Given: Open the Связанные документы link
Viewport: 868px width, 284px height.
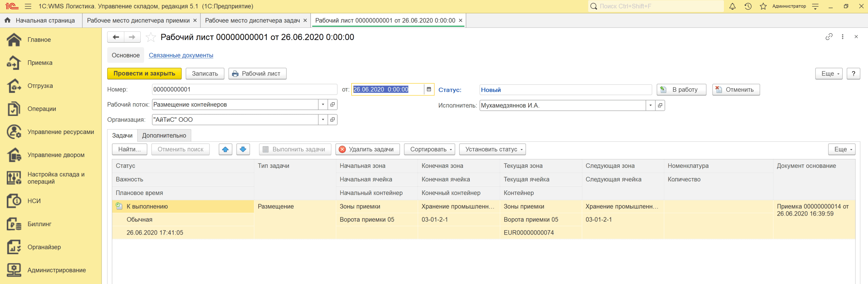Looking at the screenshot, I should click(x=181, y=55).
